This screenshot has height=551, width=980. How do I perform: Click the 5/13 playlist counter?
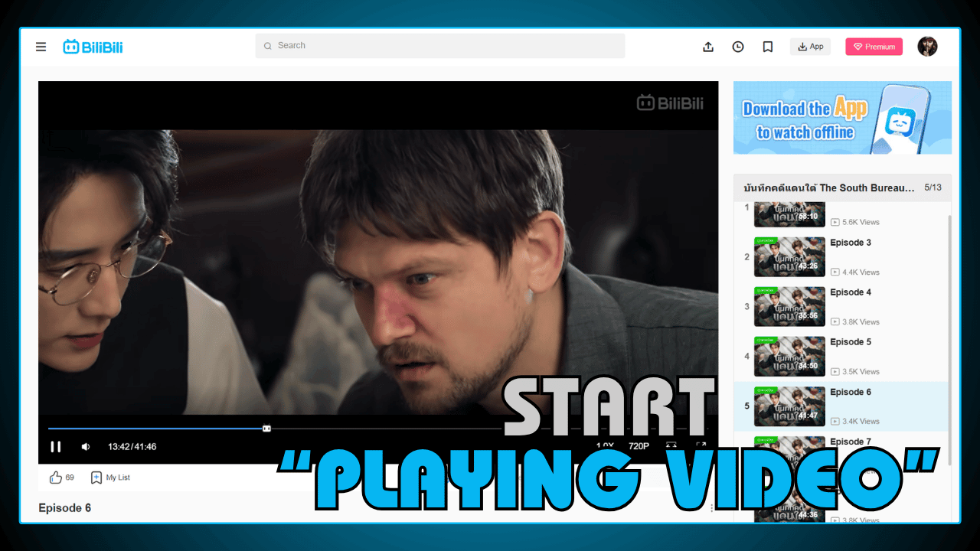(x=933, y=187)
